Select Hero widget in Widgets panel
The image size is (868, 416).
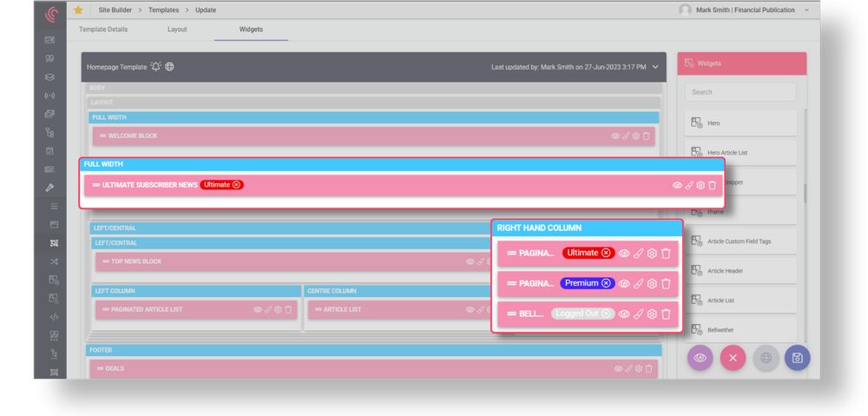[740, 123]
